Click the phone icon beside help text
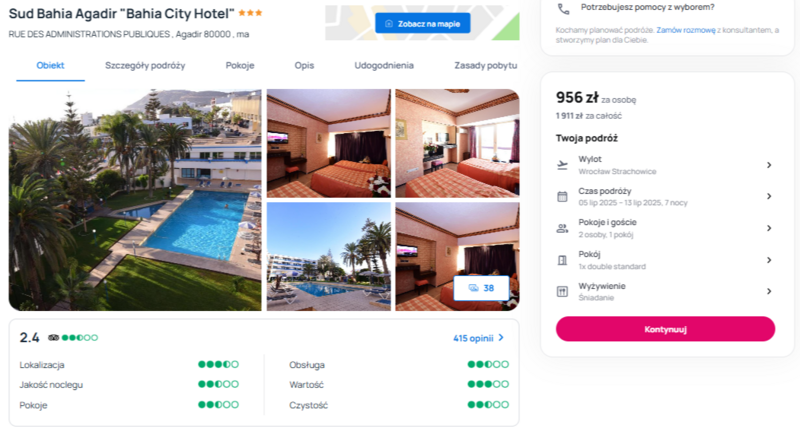The height and width of the screenshot is (438, 800). pyautogui.click(x=563, y=9)
